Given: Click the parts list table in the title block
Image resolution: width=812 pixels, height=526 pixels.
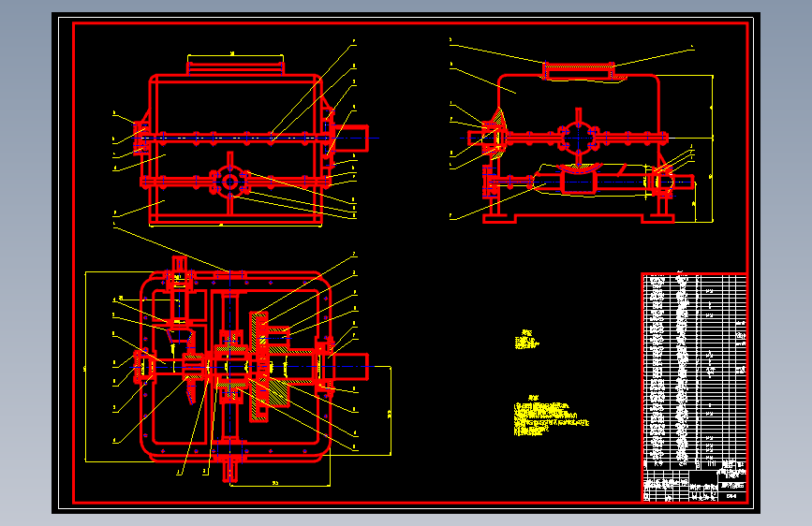Looking at the screenshot, I should click(x=694, y=372).
